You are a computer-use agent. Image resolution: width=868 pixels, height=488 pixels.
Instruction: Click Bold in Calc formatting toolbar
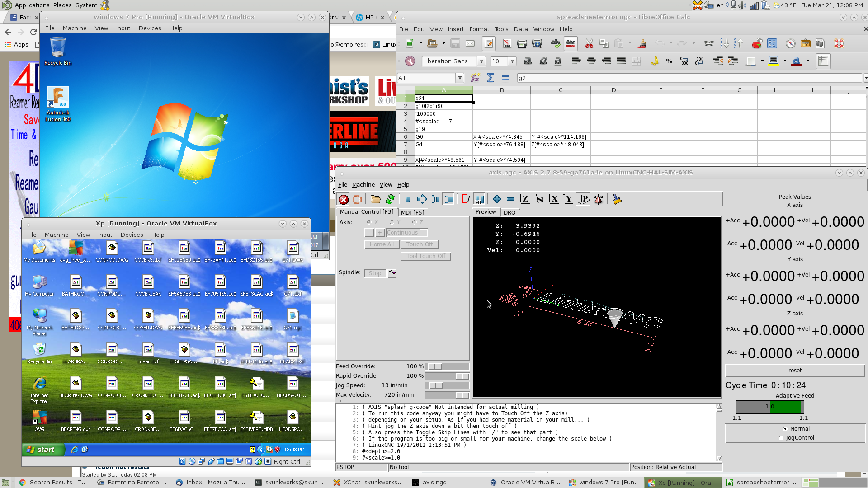tap(528, 61)
